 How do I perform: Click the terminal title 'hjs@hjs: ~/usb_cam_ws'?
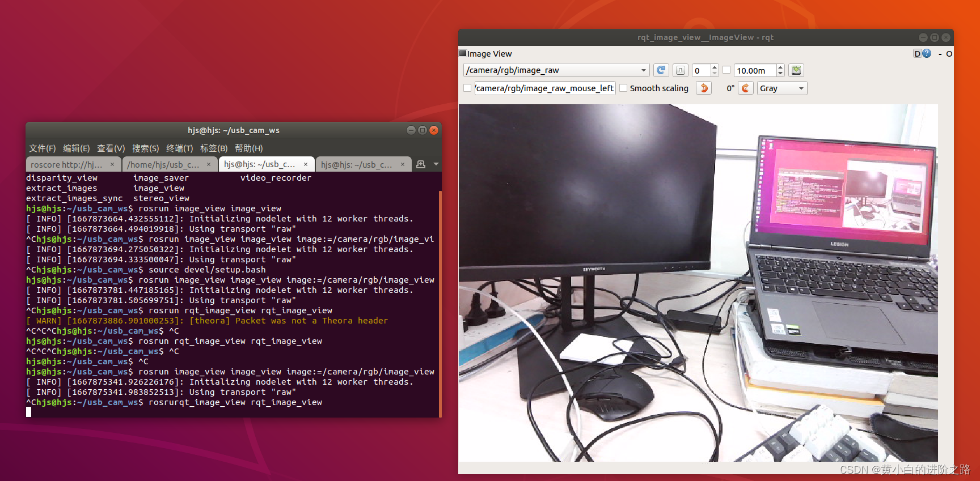(234, 130)
